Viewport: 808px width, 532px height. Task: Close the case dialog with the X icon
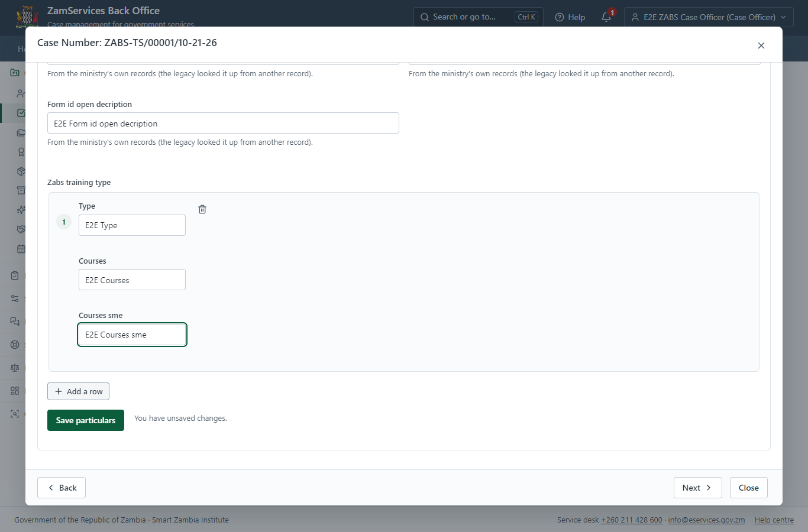tap(761, 46)
